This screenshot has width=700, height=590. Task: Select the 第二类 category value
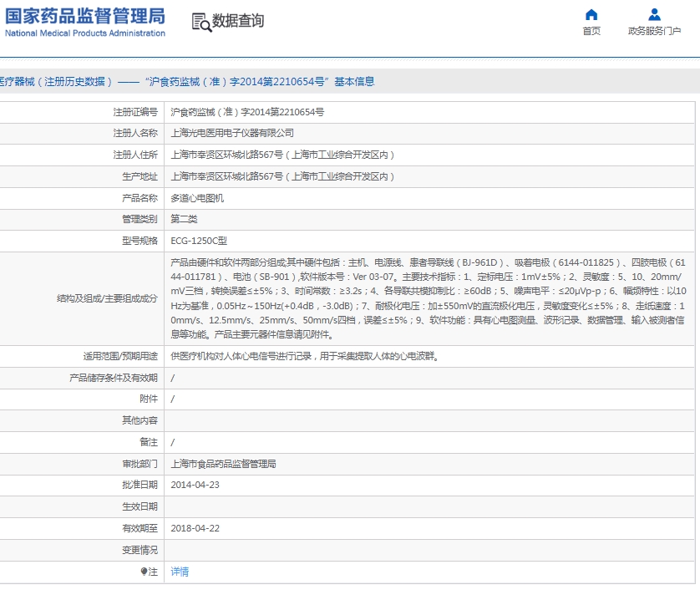pyautogui.click(x=184, y=219)
